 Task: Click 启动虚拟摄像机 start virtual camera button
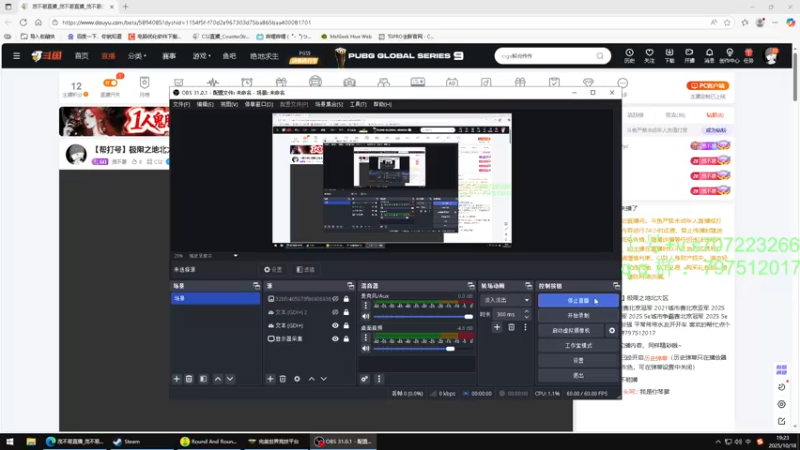(571, 331)
